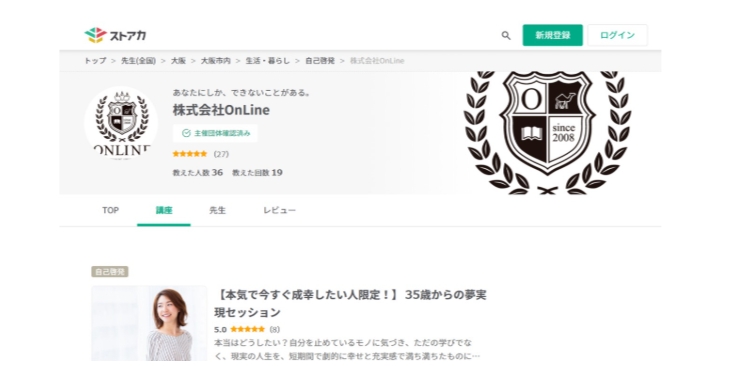734x366 pixels.
Task: Click the course 5.0 star rating (8)
Action: coord(247,329)
